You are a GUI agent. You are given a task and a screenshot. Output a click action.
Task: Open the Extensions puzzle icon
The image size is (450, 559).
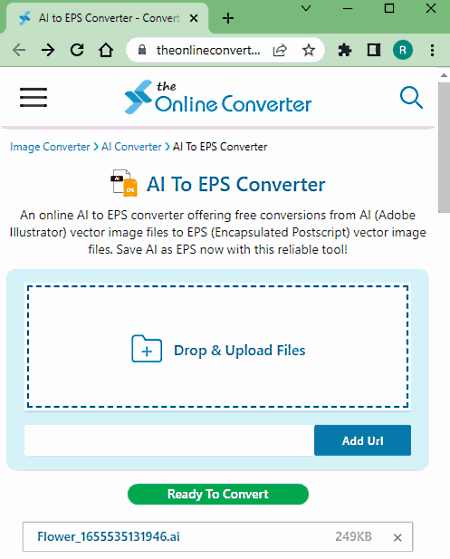tap(344, 50)
